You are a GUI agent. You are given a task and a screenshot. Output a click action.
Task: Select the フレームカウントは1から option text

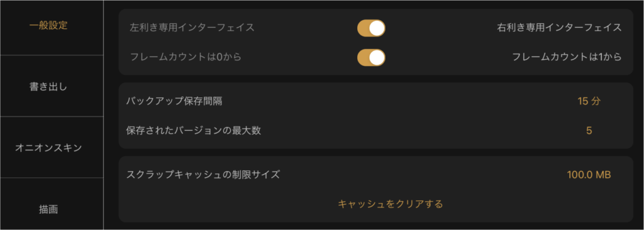[x=567, y=57]
